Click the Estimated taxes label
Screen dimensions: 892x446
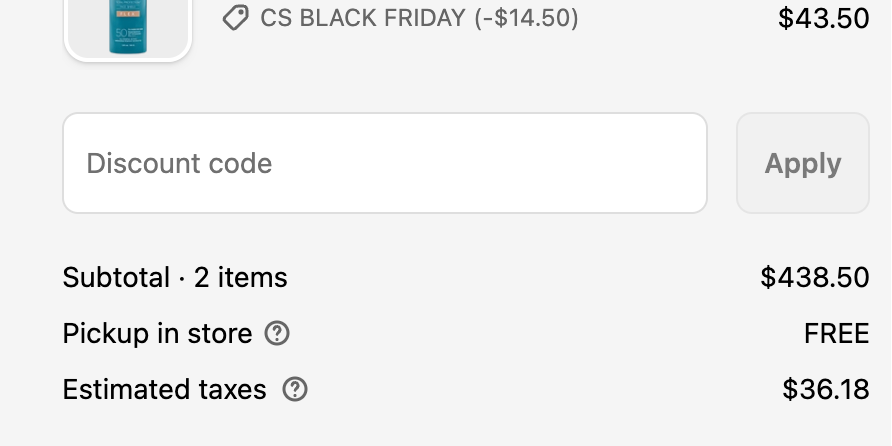click(164, 389)
